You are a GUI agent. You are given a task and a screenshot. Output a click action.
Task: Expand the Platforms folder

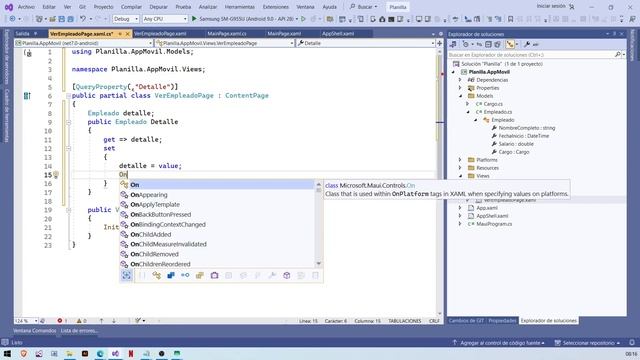460,160
